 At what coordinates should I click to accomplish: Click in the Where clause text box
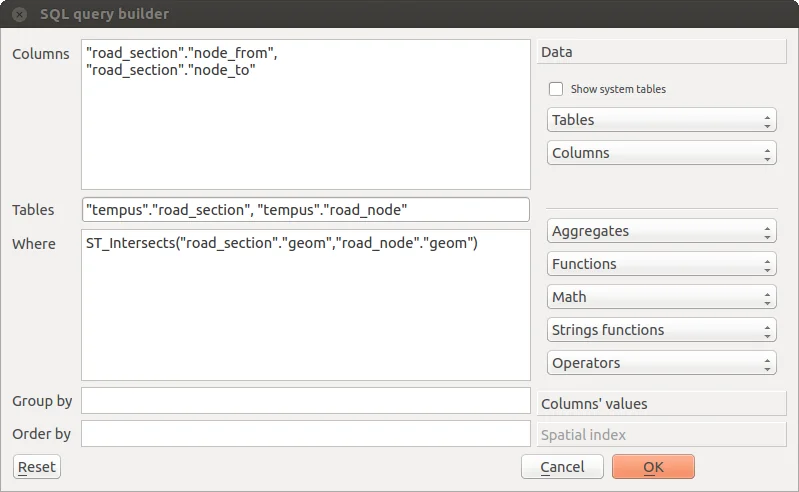point(305,310)
